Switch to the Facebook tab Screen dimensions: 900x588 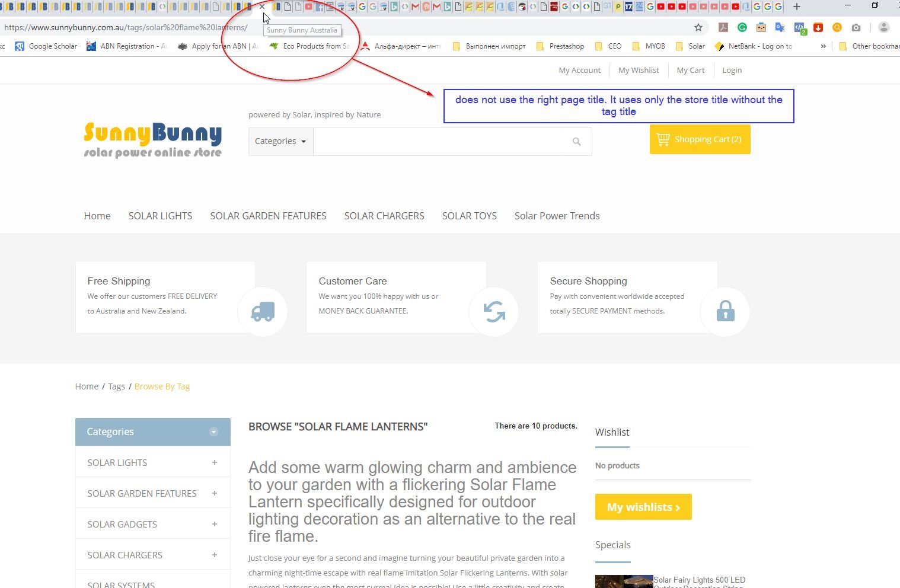click(320, 7)
